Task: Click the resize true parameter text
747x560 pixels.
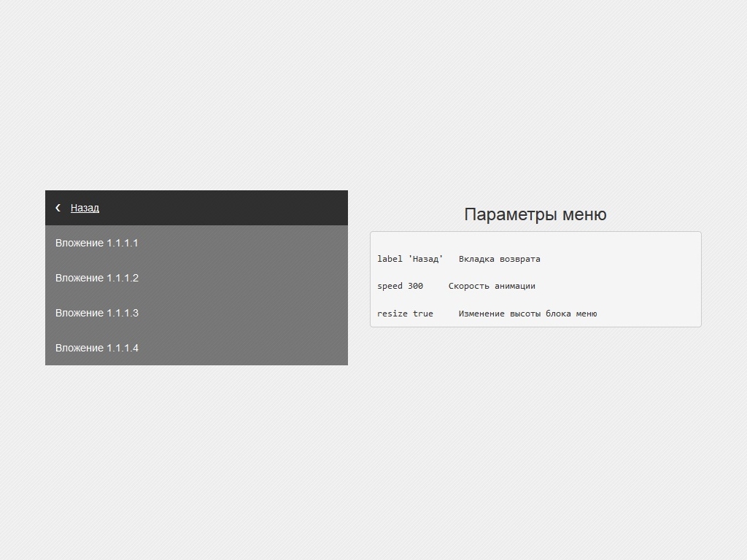Action: [x=405, y=314]
